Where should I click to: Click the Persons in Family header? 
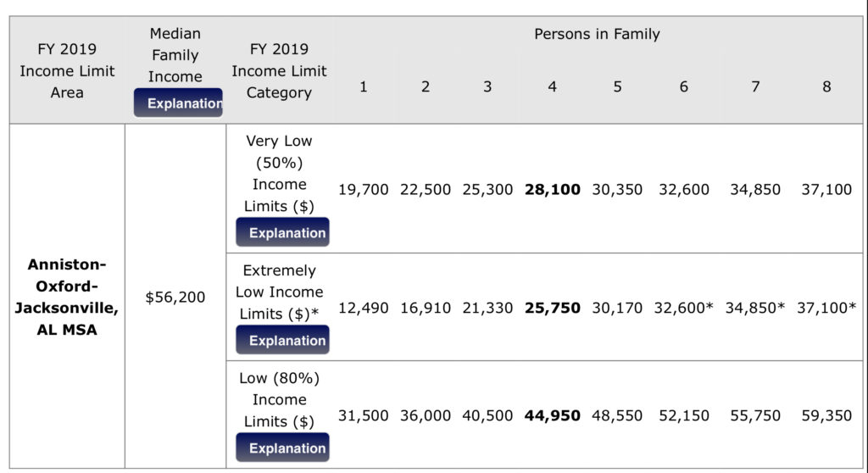(x=597, y=35)
